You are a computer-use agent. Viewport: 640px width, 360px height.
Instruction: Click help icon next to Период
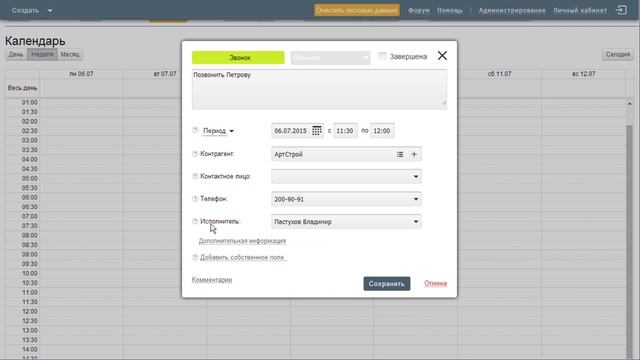(x=195, y=130)
